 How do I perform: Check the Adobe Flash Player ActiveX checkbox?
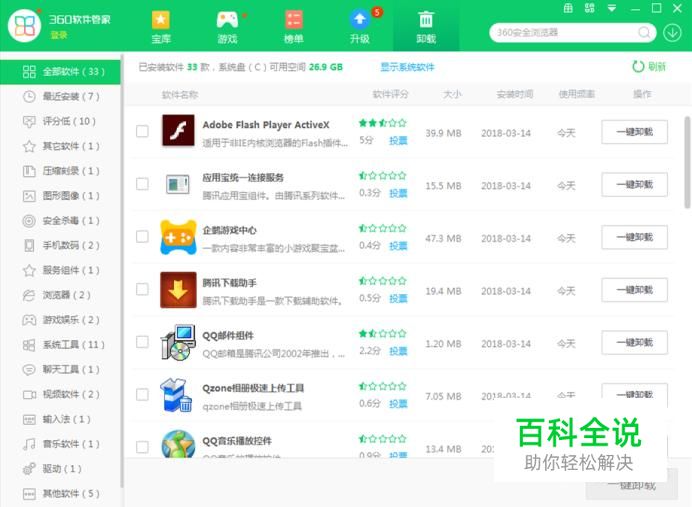coord(142,131)
